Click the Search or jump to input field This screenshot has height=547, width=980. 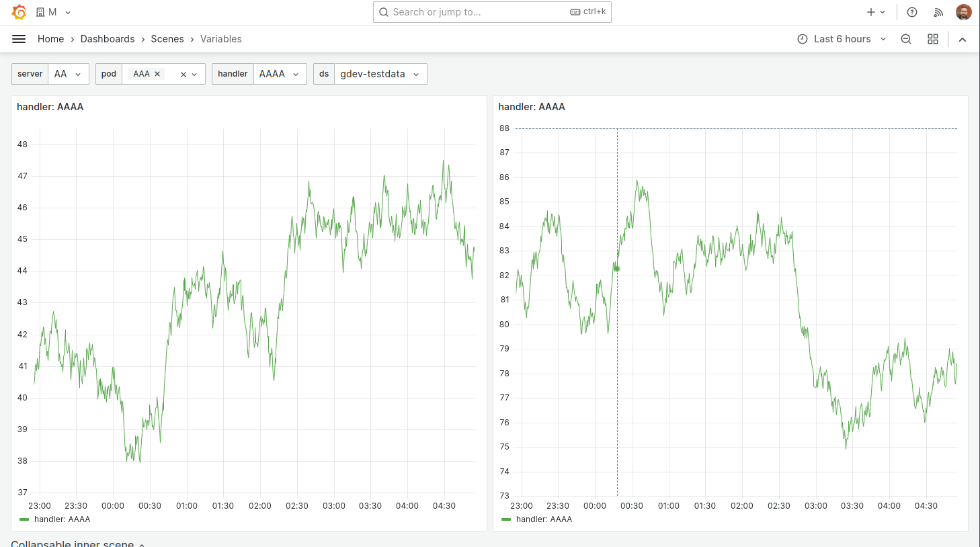pos(492,11)
